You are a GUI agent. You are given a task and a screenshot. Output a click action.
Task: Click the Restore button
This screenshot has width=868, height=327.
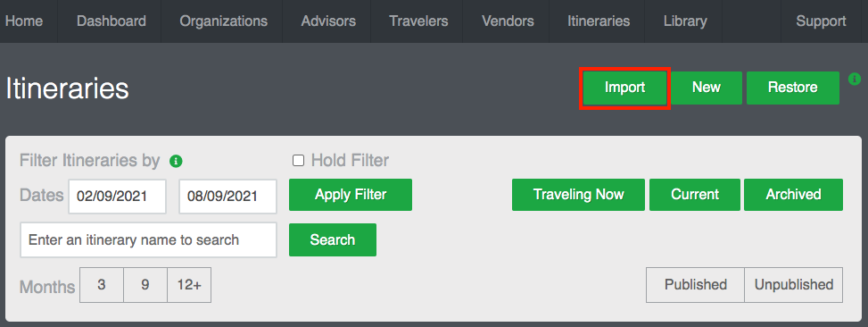pyautogui.click(x=793, y=88)
